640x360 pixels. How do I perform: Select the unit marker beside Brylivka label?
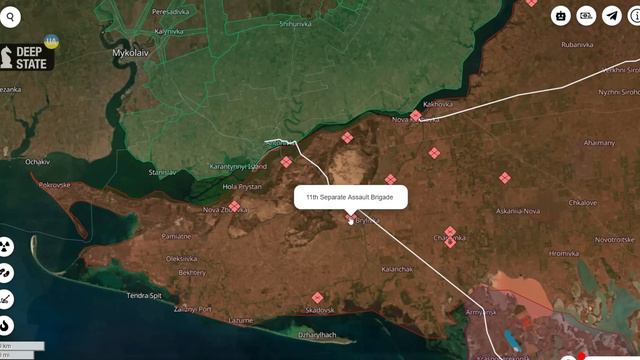pos(350,218)
